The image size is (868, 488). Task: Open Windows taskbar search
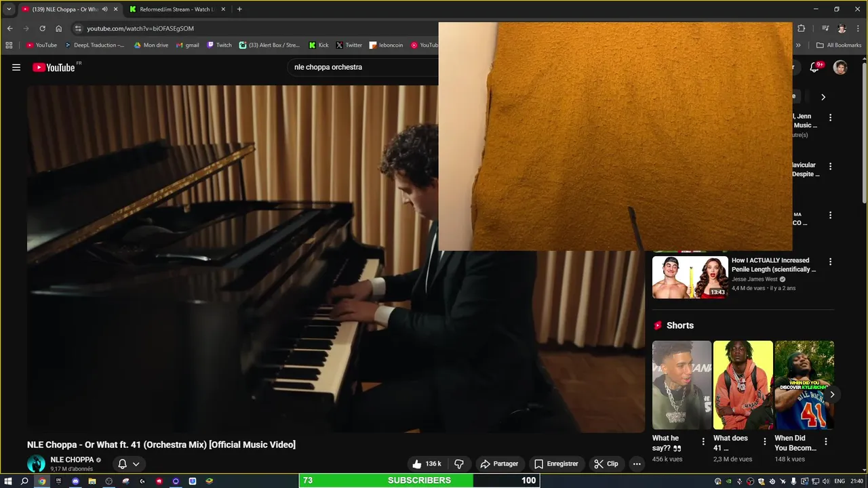pos(24,481)
